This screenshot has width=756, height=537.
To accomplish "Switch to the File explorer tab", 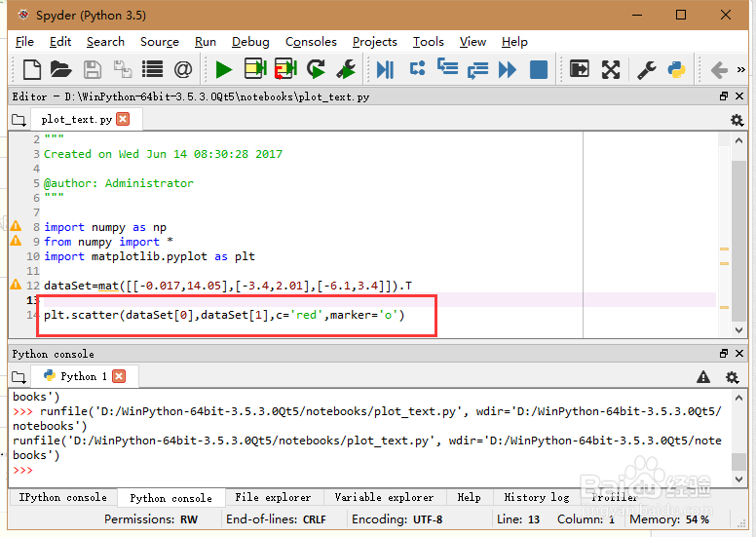I will coord(273,497).
